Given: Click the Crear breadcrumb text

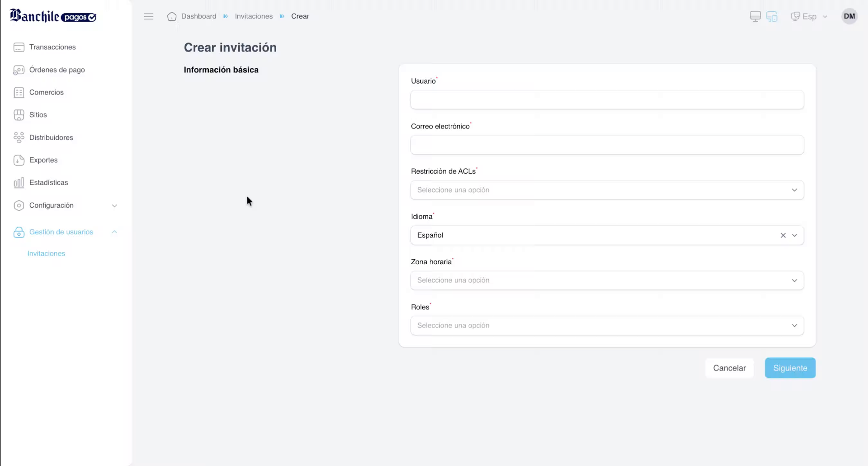Looking at the screenshot, I should click(x=300, y=16).
